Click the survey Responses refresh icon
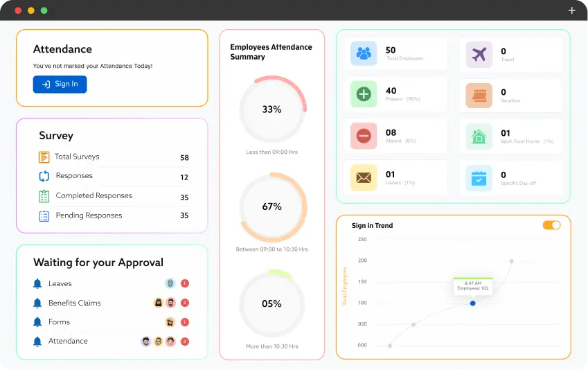Image resolution: width=588 pixels, height=370 pixels. click(x=44, y=177)
